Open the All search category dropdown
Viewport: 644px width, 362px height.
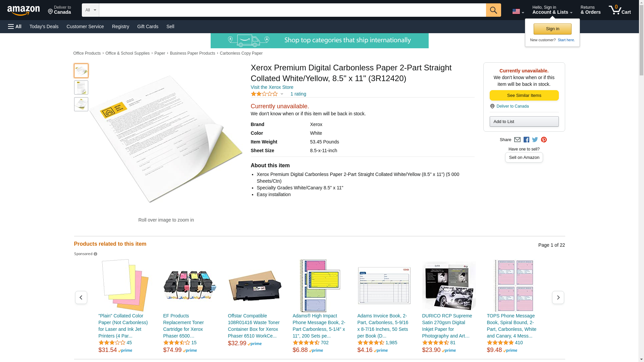91,10
